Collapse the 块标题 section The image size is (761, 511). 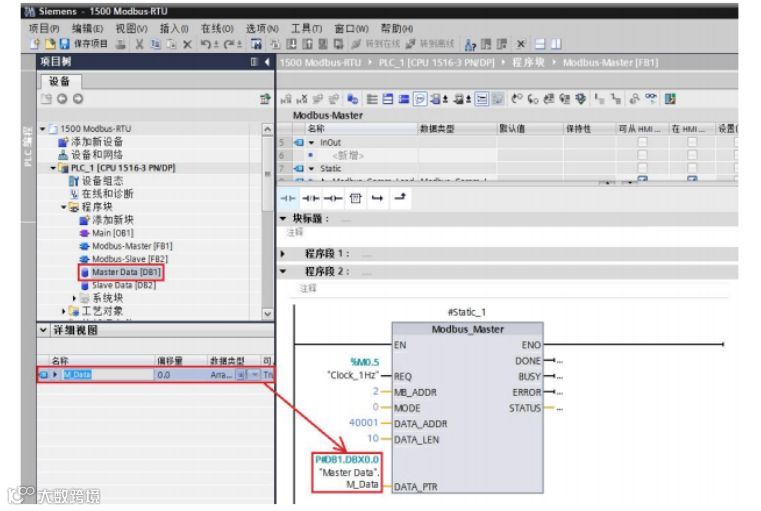[x=283, y=219]
